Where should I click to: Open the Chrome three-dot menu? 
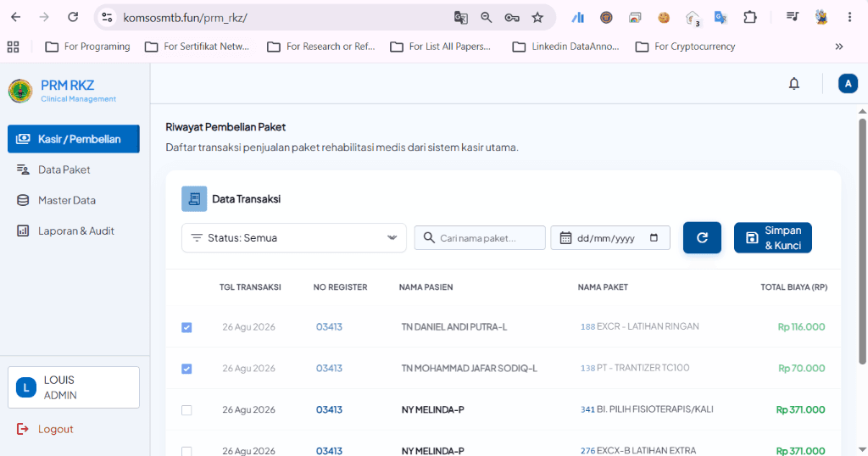849,17
